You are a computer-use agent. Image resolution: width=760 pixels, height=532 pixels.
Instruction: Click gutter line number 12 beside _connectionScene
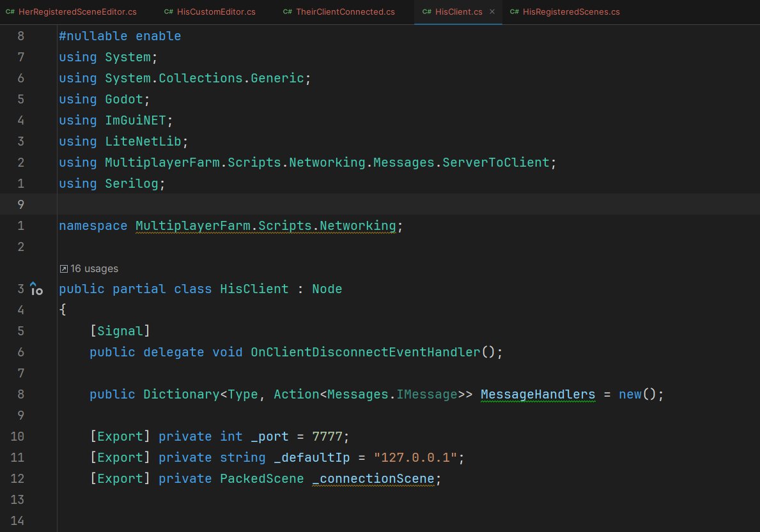point(17,479)
